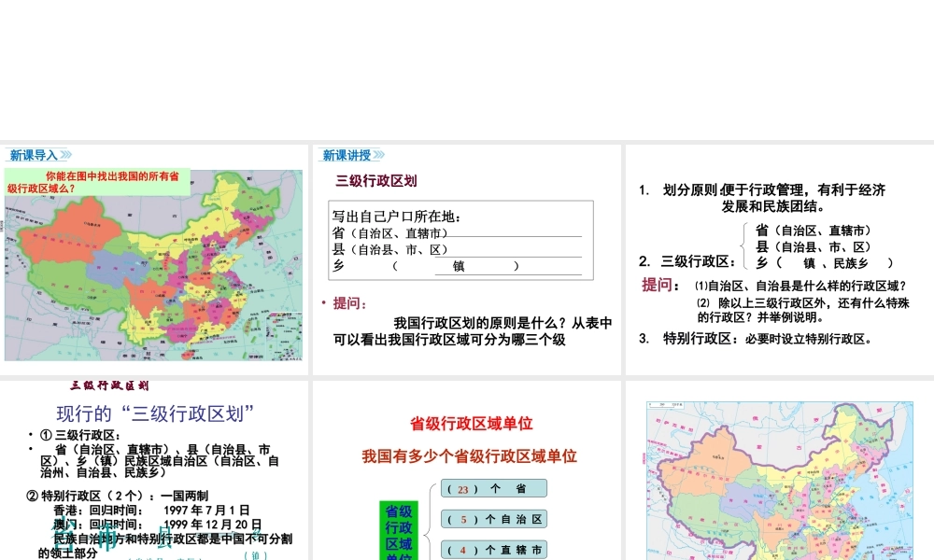Image resolution: width=934 pixels, height=560 pixels.
Task: Click the green 省级行政区域 block
Action: click(x=399, y=530)
